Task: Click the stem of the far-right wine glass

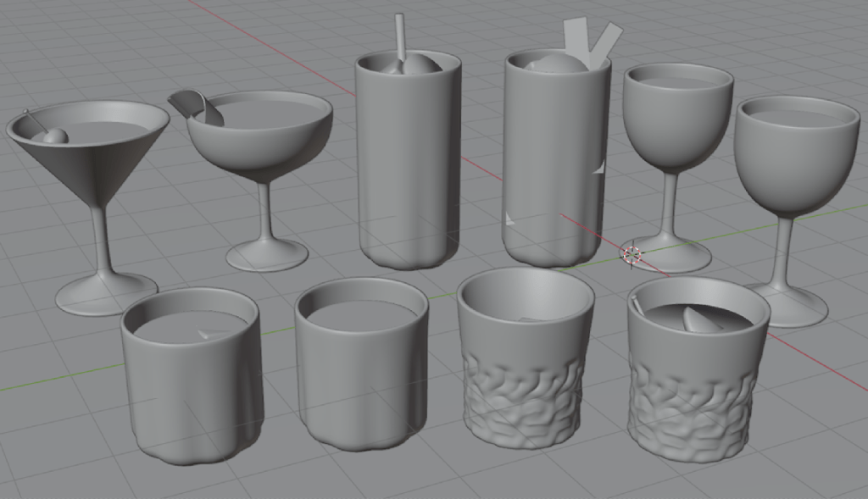Action: click(x=784, y=250)
